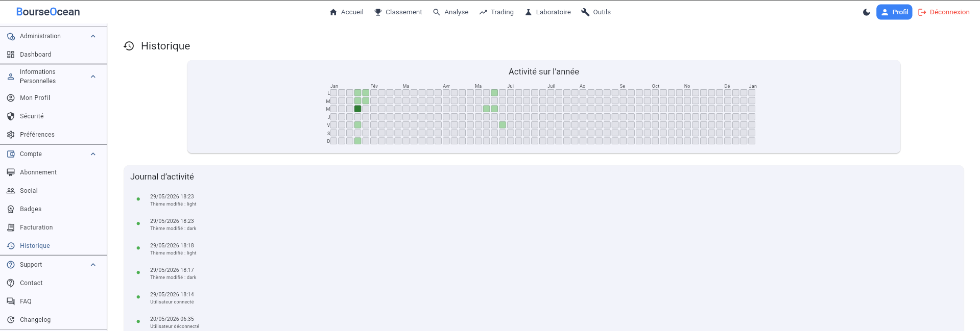Go to Mon Profil page
The width and height of the screenshot is (980, 331).
click(x=54, y=98)
